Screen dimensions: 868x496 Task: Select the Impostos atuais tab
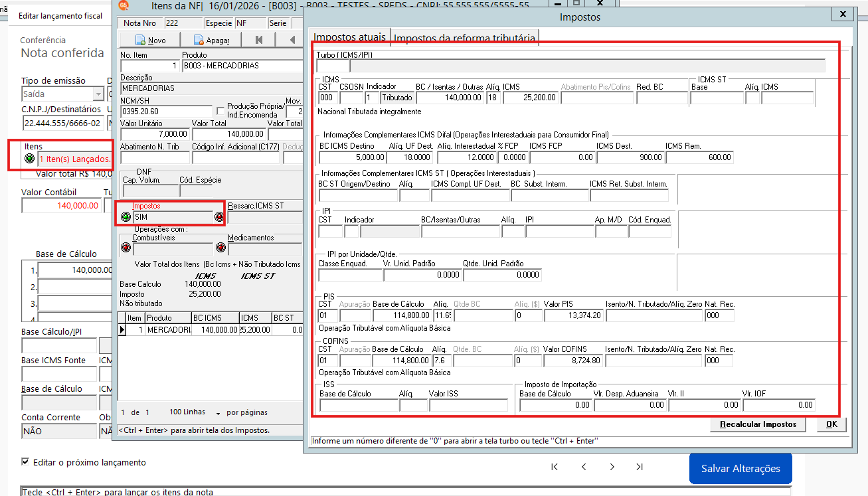349,37
